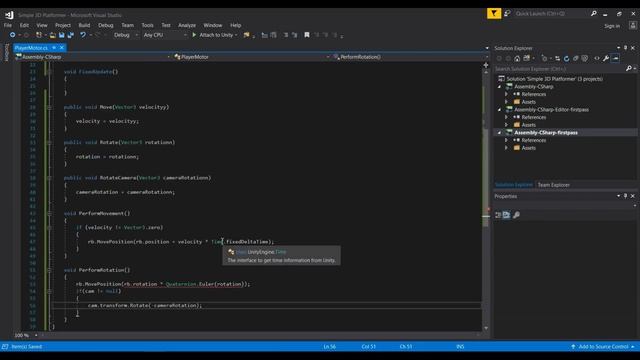Click Add to Source Control in the status bar
Image resolution: width=640 pixels, height=360 pixels.
603,347
